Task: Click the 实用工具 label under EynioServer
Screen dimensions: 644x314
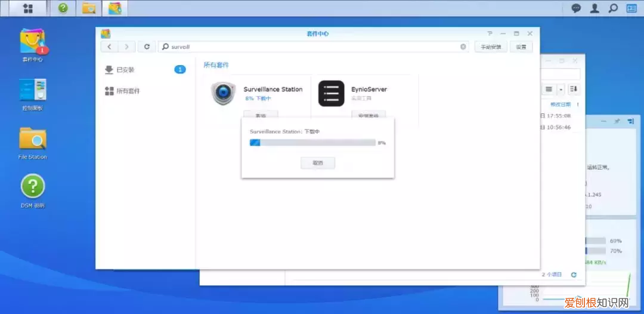Action: (361, 98)
